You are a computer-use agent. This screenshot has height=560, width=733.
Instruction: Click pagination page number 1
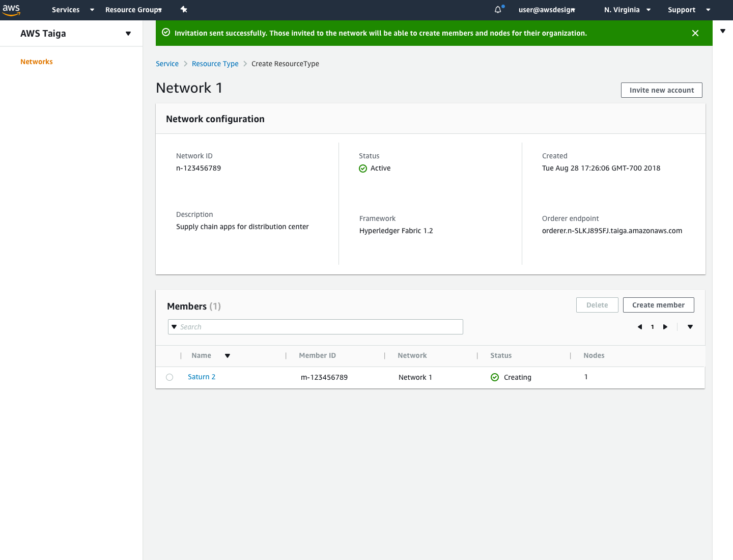653,327
